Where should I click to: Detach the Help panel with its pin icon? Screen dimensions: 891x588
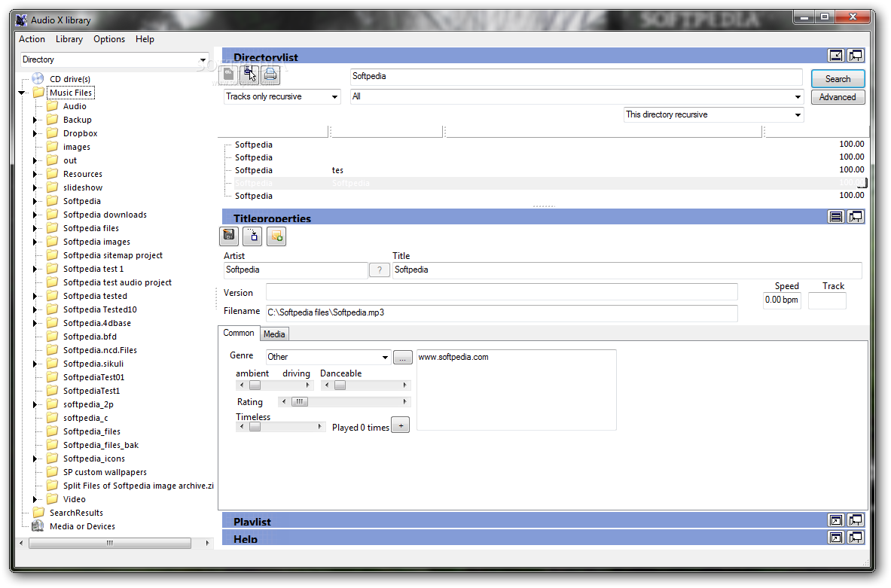coord(855,538)
